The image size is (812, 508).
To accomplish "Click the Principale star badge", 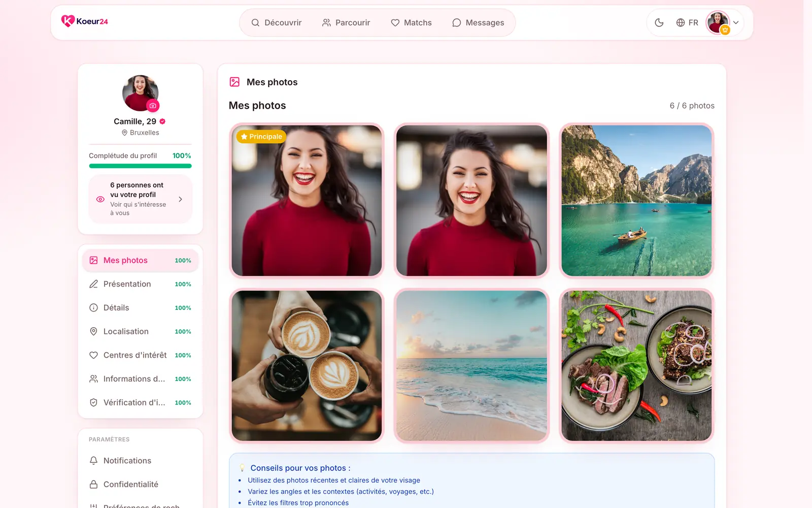I will (x=261, y=137).
